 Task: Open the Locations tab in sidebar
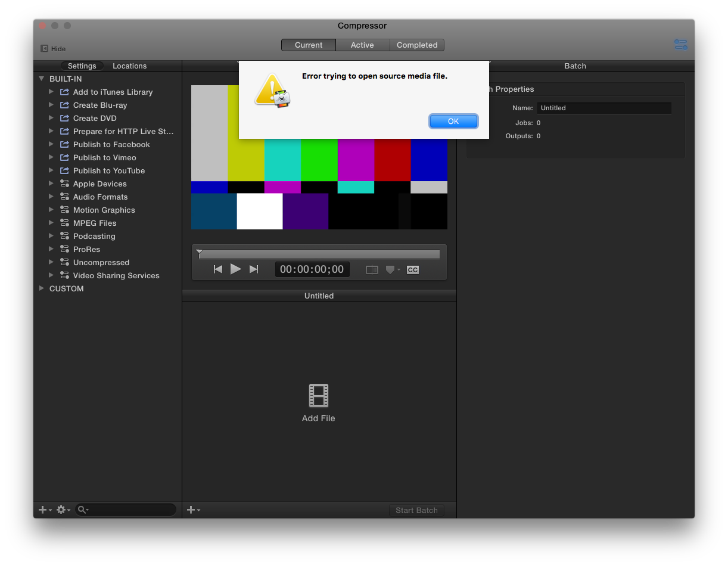coord(129,66)
